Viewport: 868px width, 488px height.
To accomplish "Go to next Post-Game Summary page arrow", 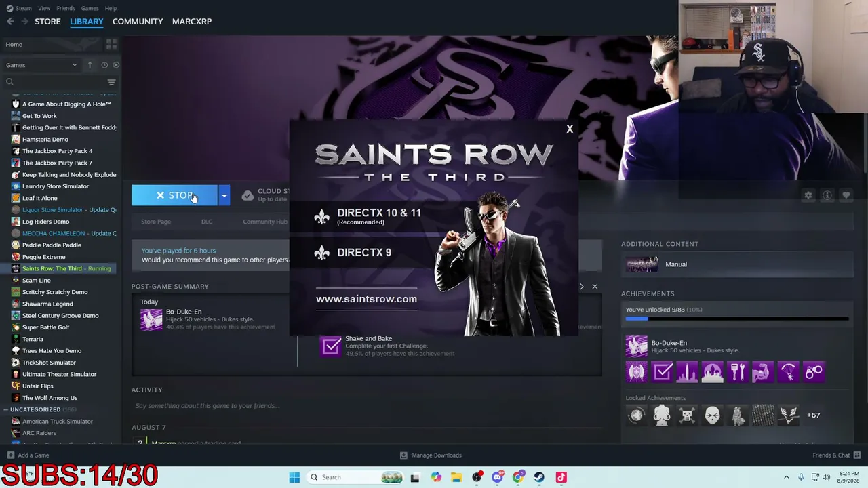I will click(x=581, y=287).
